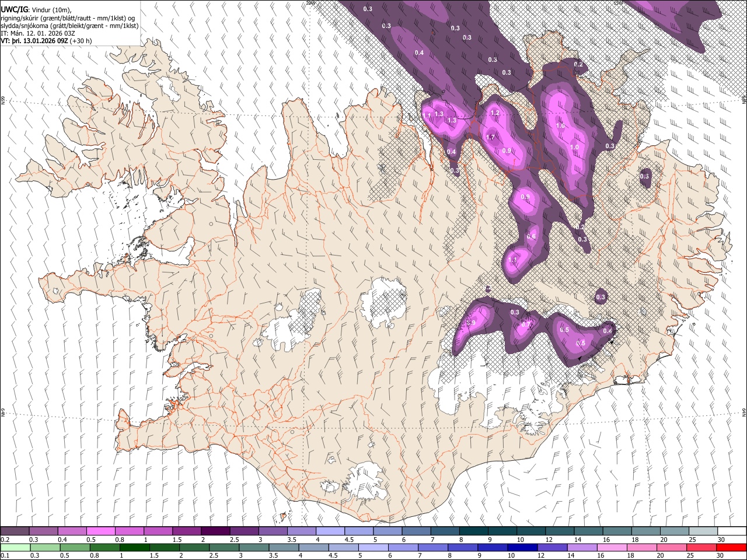Viewport: 747px width, 560px height.
Task: Click the pale gray 25–30 upper legend swatch
Action: 704,531
